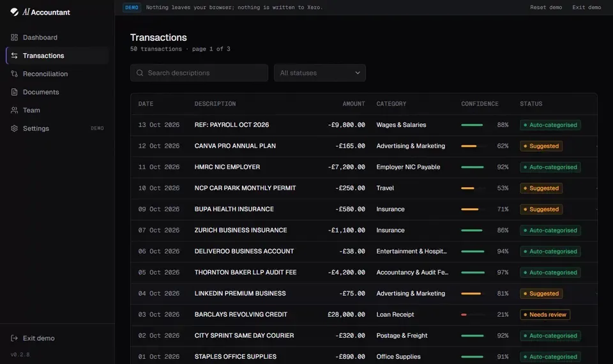This screenshot has height=364, width=613.
Task: Click the 62% confidence bar for Canva
Action: 474,146
